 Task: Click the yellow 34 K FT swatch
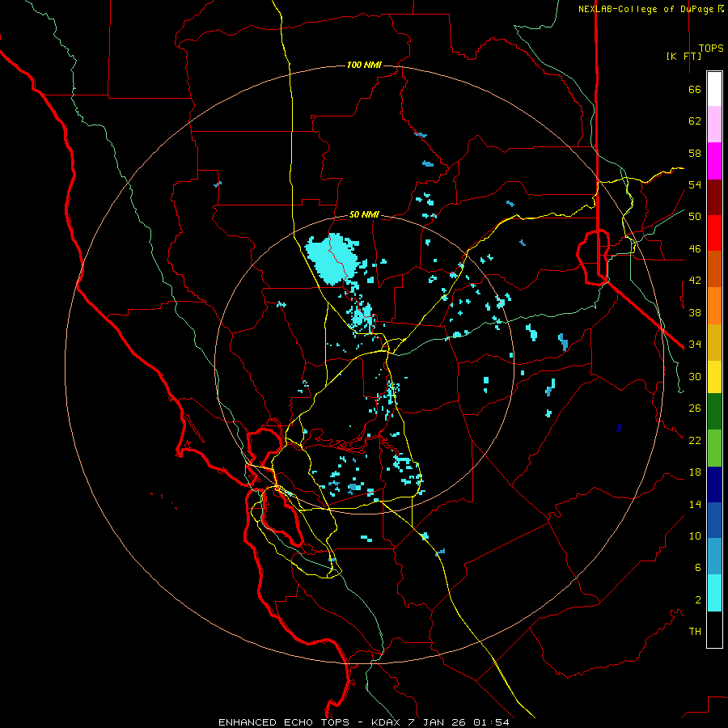pyautogui.click(x=714, y=377)
